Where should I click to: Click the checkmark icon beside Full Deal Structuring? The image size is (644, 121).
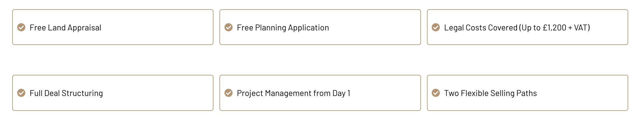[21, 93]
